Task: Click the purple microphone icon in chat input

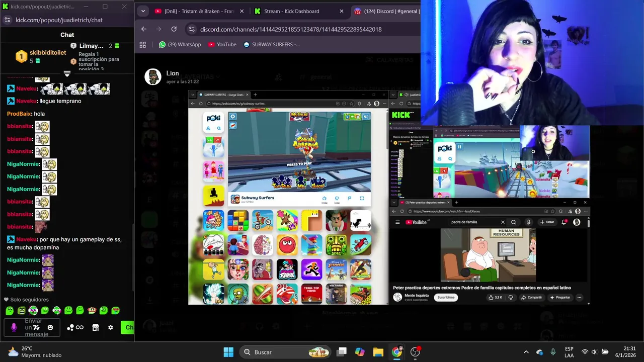Action: pyautogui.click(x=14, y=328)
